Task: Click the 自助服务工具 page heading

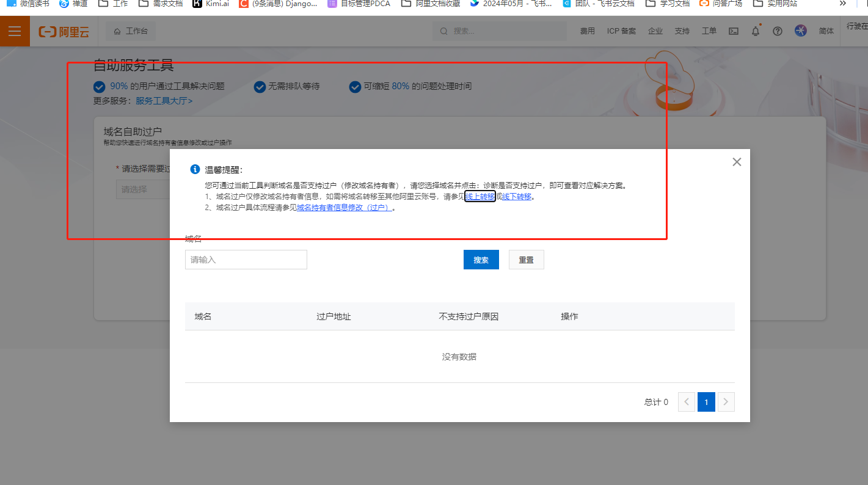Action: pyautogui.click(x=134, y=65)
